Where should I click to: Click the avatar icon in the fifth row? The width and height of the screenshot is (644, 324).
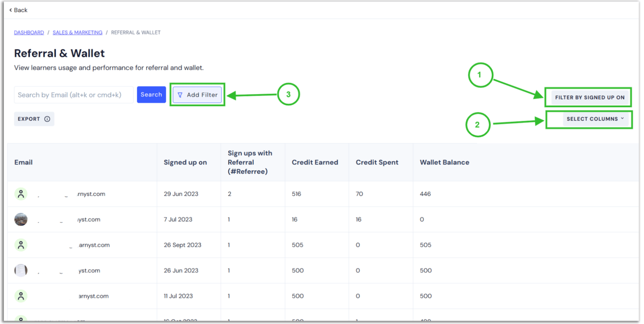click(x=21, y=296)
